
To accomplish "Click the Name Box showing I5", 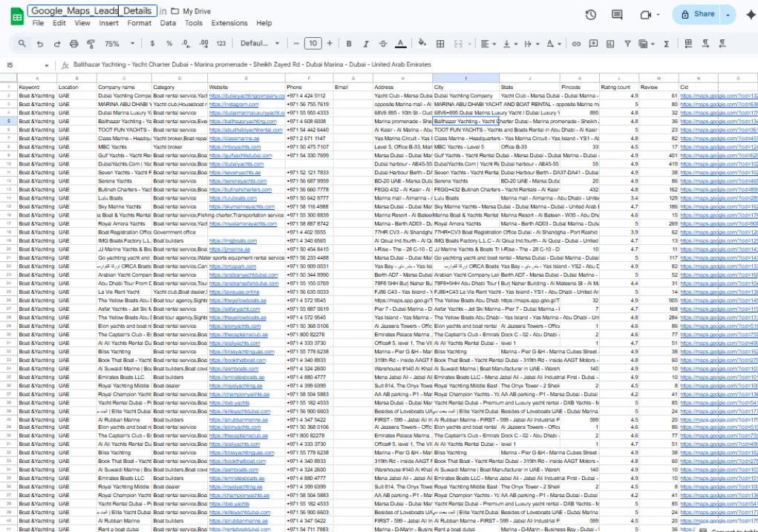I will point(27,65).
